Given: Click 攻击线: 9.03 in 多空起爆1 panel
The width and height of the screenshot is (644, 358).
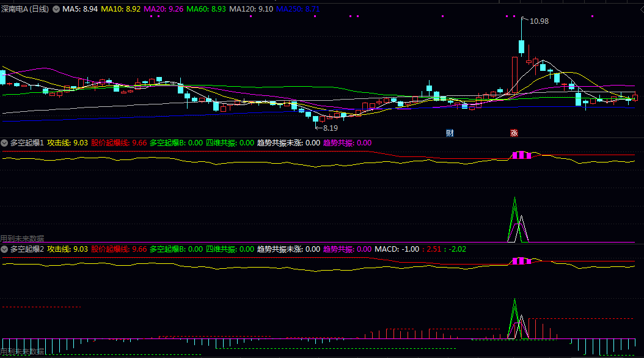Looking at the screenshot, I should (x=67, y=143).
